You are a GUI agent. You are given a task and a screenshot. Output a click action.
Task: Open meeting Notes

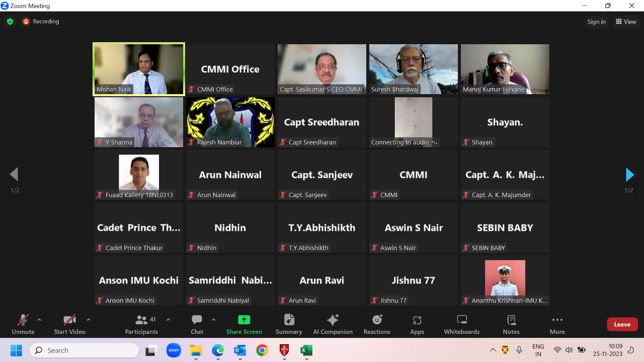[x=511, y=324]
